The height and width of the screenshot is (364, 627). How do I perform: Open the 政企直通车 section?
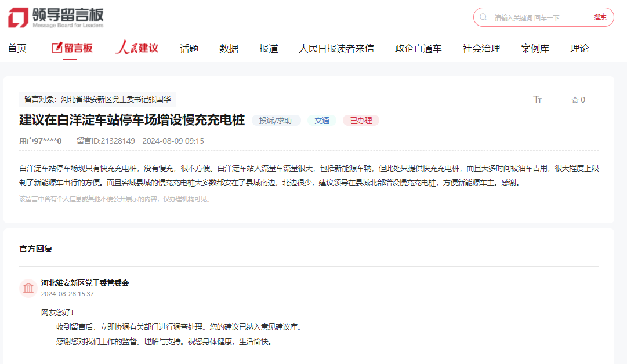(x=418, y=48)
